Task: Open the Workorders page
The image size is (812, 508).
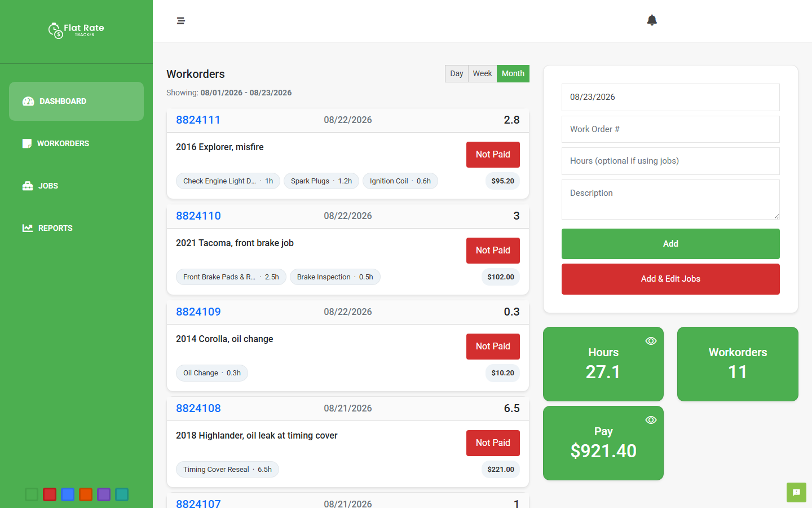Action: click(x=76, y=143)
